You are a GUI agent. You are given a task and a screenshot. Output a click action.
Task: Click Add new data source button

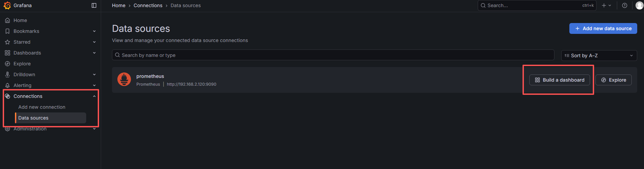(603, 28)
